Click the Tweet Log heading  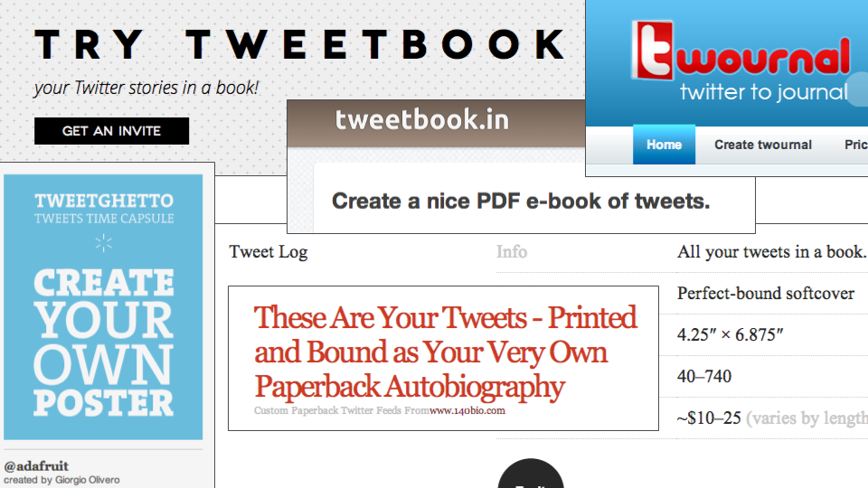coord(269,252)
